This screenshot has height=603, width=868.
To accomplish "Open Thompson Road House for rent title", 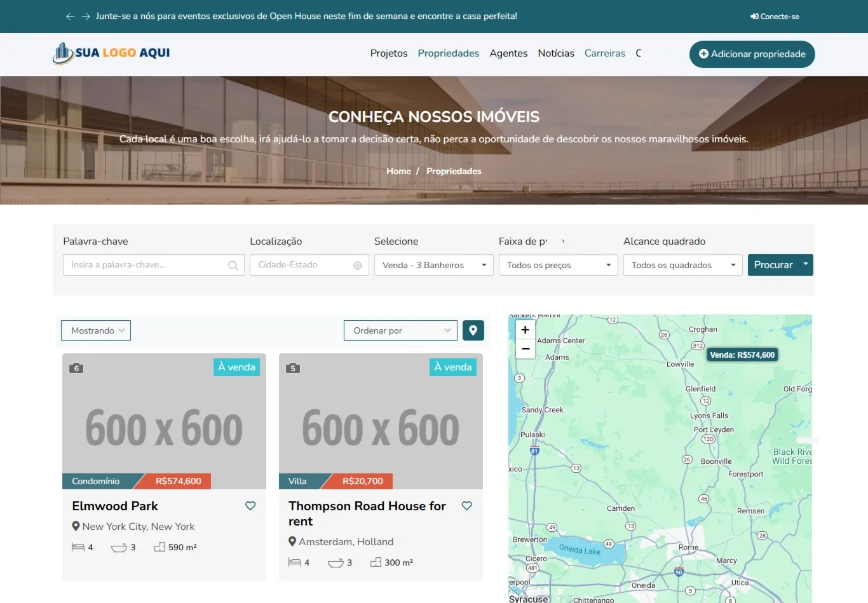I will (x=367, y=514).
